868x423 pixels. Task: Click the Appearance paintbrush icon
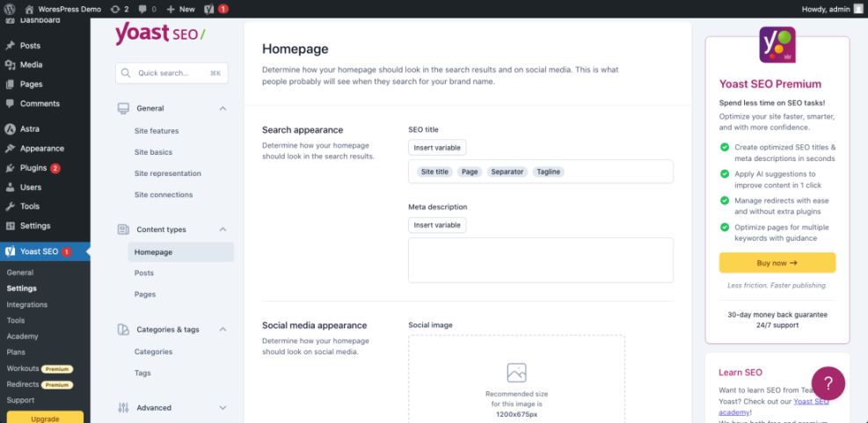pos(10,149)
